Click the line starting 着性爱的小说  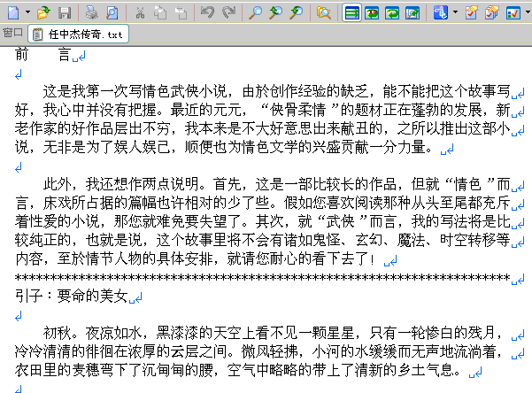point(263,221)
